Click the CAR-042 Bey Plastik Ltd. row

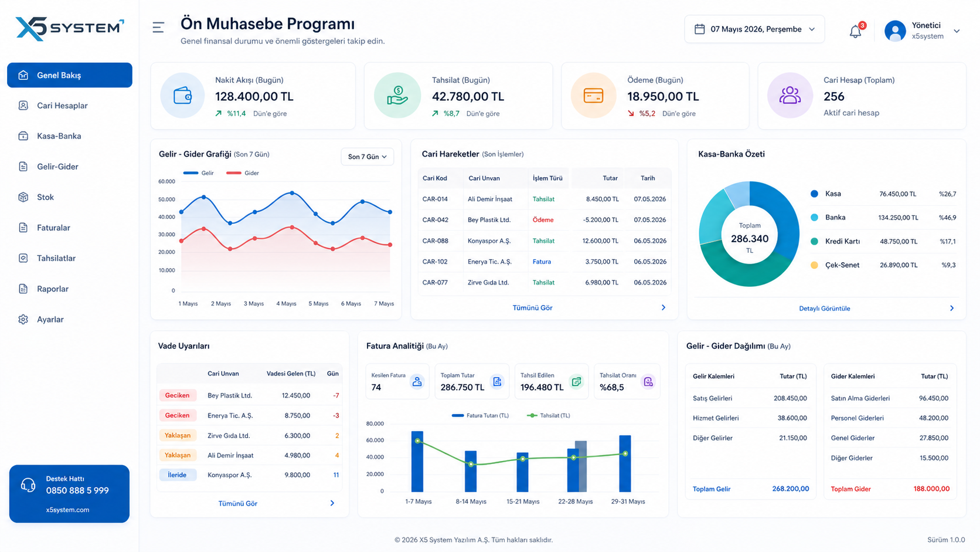coord(545,220)
